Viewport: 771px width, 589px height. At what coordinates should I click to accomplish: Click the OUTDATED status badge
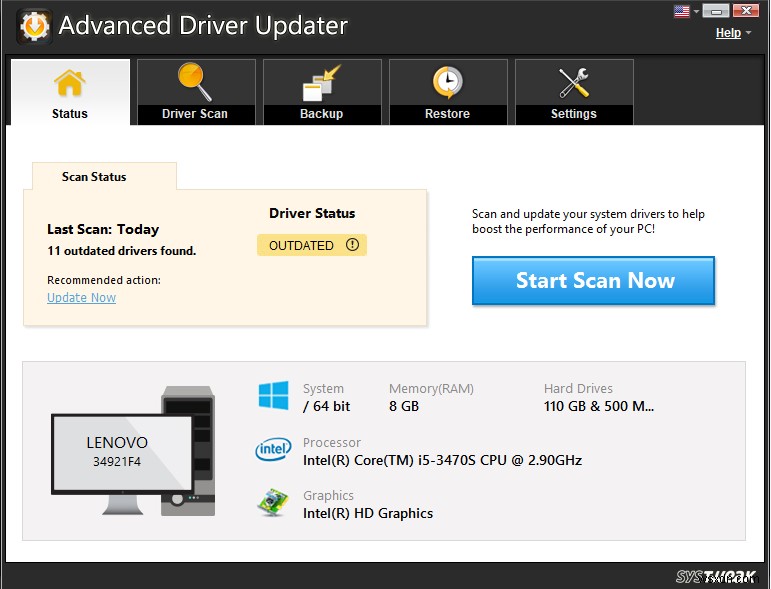(312, 245)
